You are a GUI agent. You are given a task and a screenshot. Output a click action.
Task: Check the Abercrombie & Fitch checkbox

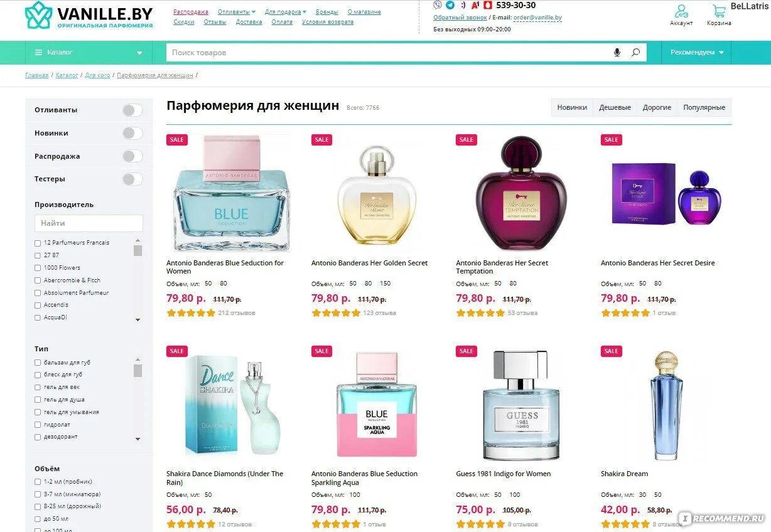click(38, 280)
